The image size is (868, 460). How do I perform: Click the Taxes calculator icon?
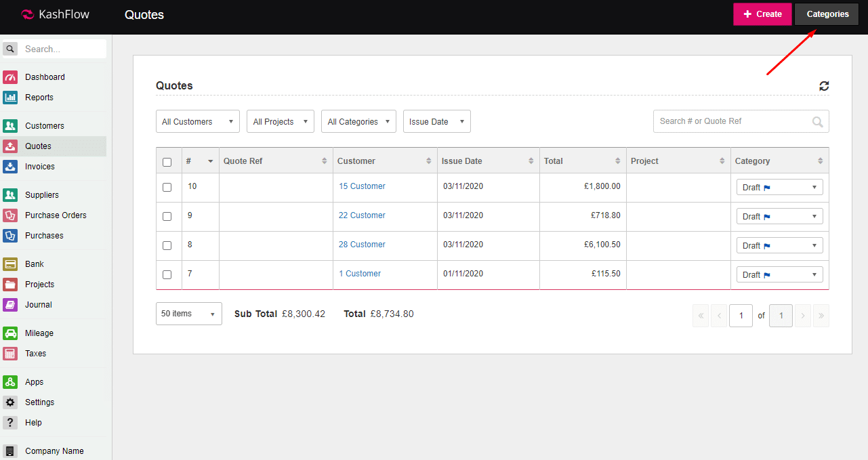point(10,354)
